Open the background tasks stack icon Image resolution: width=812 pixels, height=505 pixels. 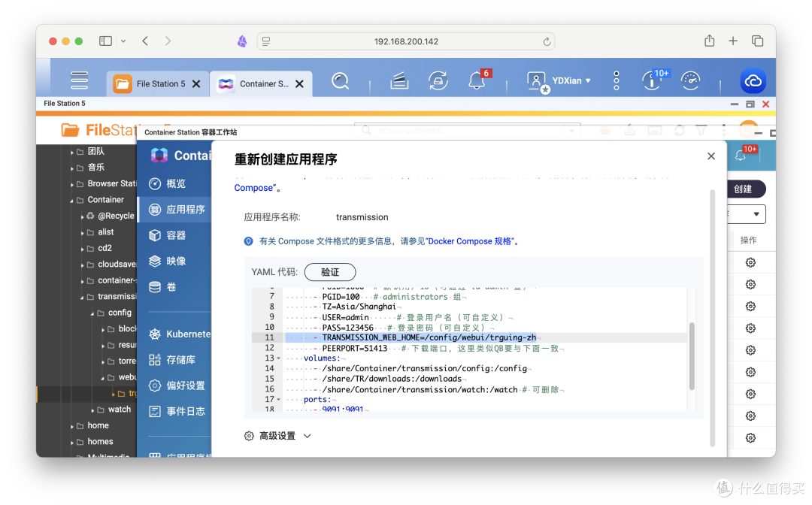coord(398,81)
